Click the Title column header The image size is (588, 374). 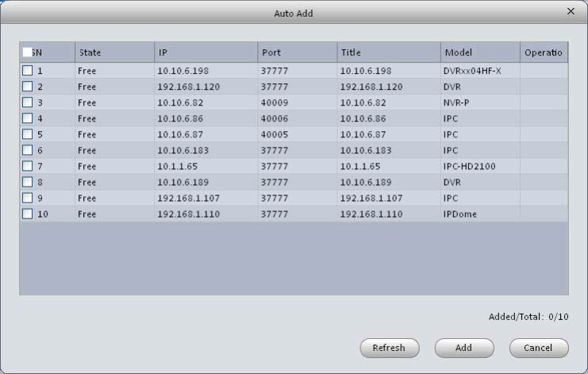click(x=387, y=52)
